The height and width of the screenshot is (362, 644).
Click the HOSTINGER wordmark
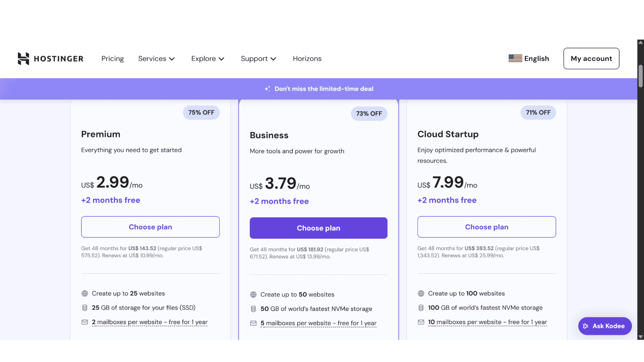coord(59,59)
